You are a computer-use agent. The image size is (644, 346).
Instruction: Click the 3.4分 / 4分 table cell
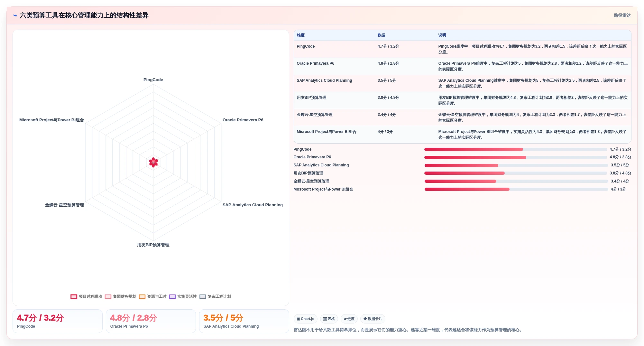pos(387,115)
